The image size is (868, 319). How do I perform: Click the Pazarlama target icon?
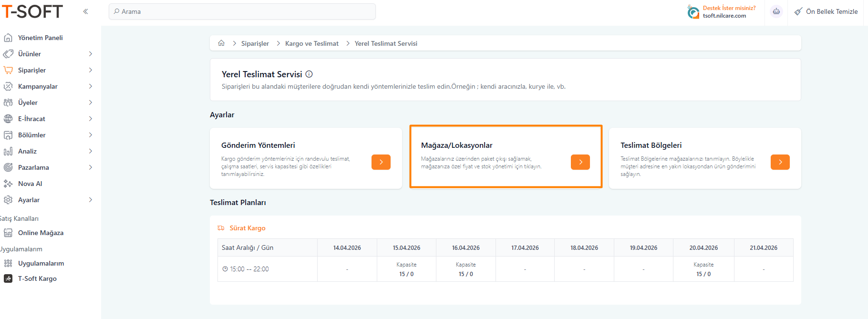point(8,167)
